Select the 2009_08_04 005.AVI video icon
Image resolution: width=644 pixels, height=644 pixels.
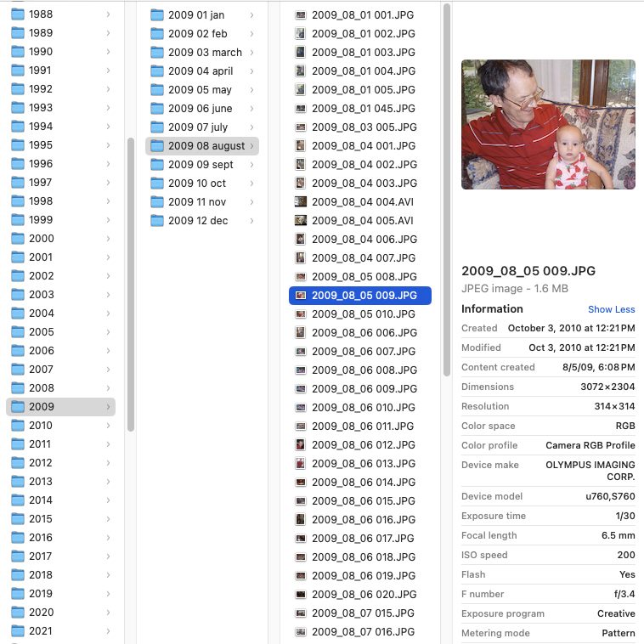(x=301, y=221)
